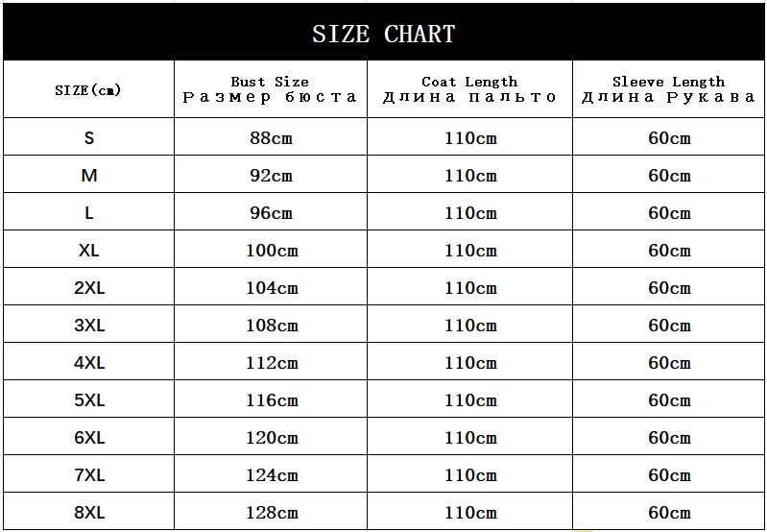The height and width of the screenshot is (532, 767).
Task: Click the 128cm bust size cell
Action: (270, 513)
